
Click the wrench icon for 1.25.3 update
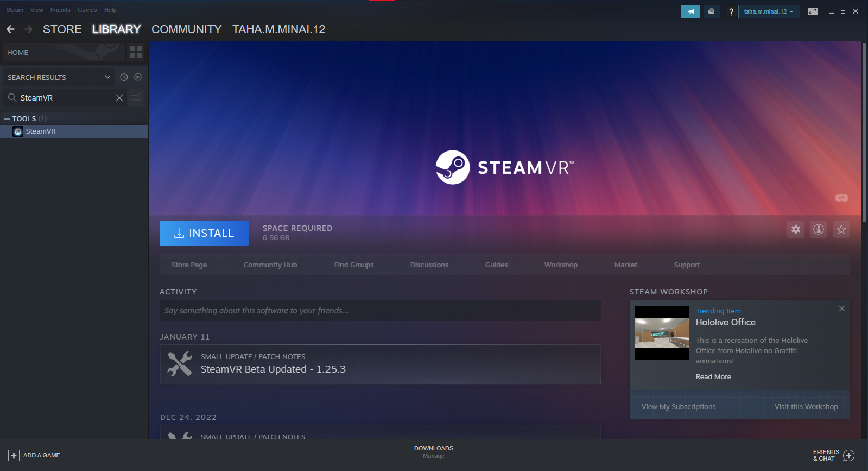point(180,364)
